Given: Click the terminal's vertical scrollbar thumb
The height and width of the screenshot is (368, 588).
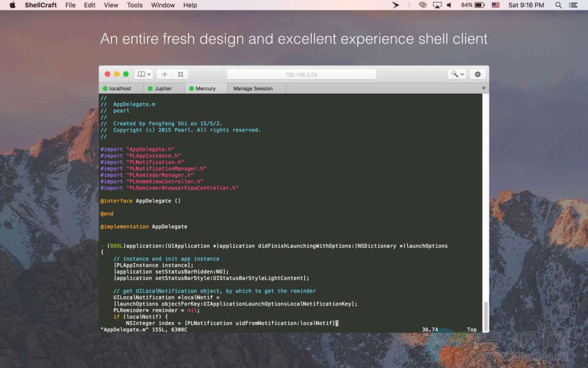Looking at the screenshot, I should 486,316.
